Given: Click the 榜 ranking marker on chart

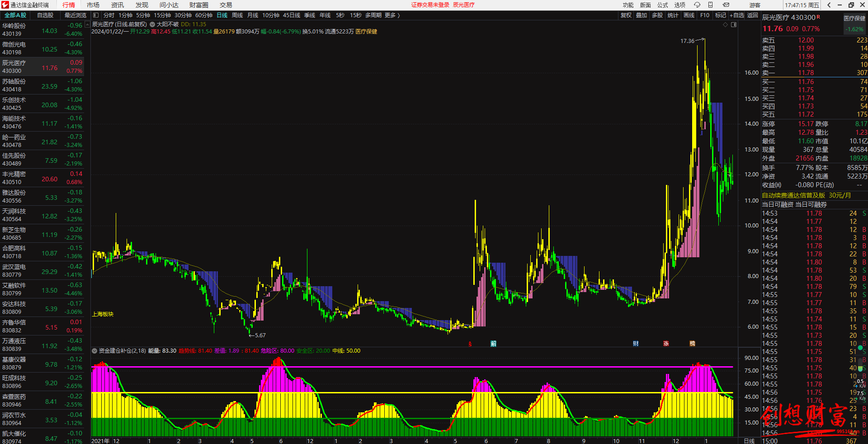Looking at the screenshot, I should 692,344.
